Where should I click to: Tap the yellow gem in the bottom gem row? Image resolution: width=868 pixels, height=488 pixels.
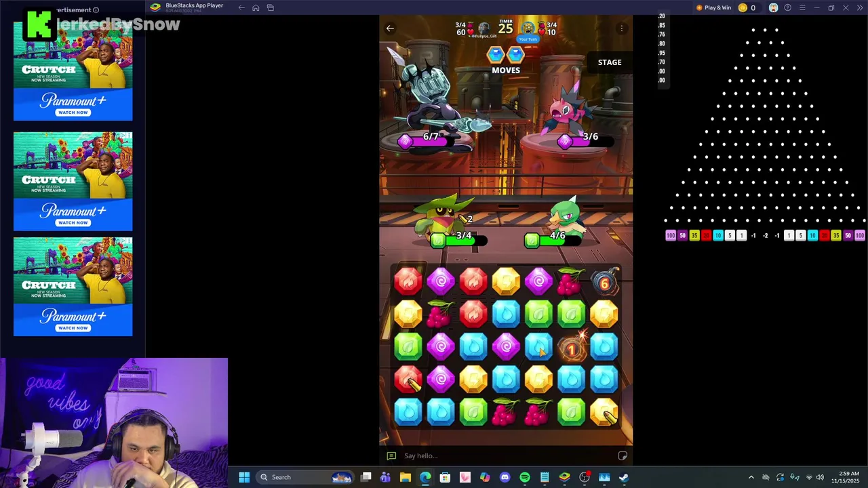pyautogui.click(x=604, y=412)
